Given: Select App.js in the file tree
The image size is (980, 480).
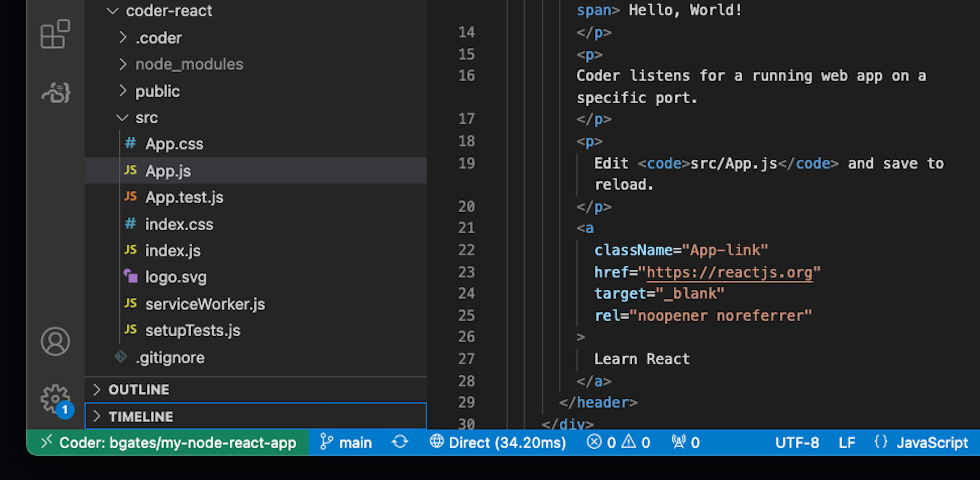Looking at the screenshot, I should pos(256,170).
